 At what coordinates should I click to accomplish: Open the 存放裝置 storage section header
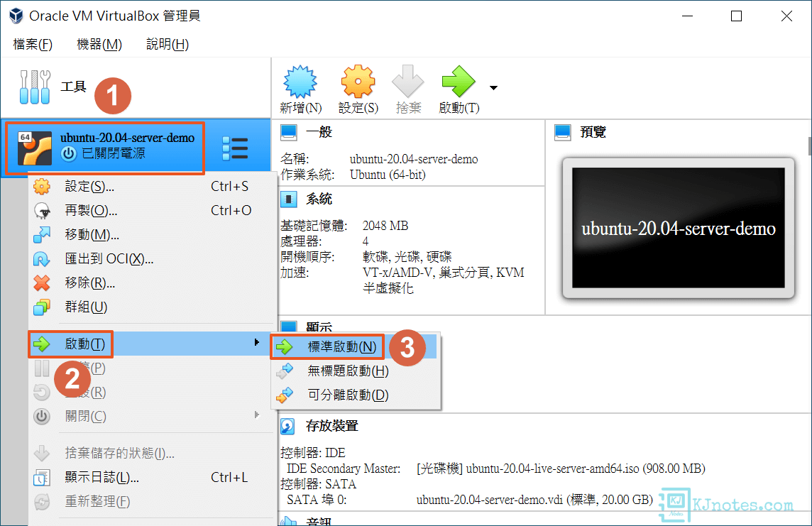332,426
